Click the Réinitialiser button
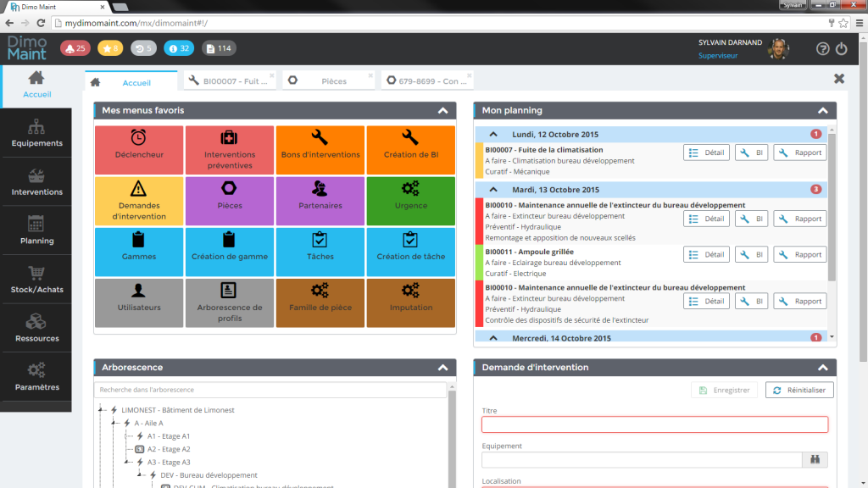868x488 pixels. pos(799,390)
